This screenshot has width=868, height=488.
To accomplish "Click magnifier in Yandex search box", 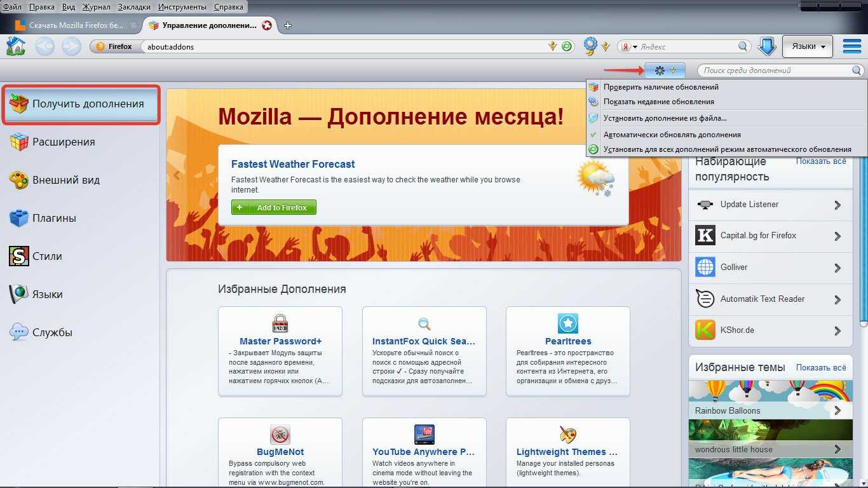I will click(743, 46).
